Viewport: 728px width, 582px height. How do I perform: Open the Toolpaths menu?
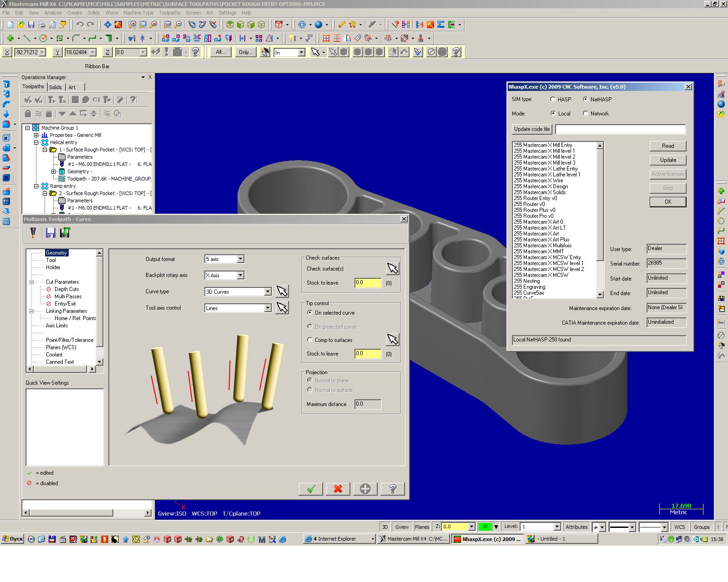(x=170, y=13)
